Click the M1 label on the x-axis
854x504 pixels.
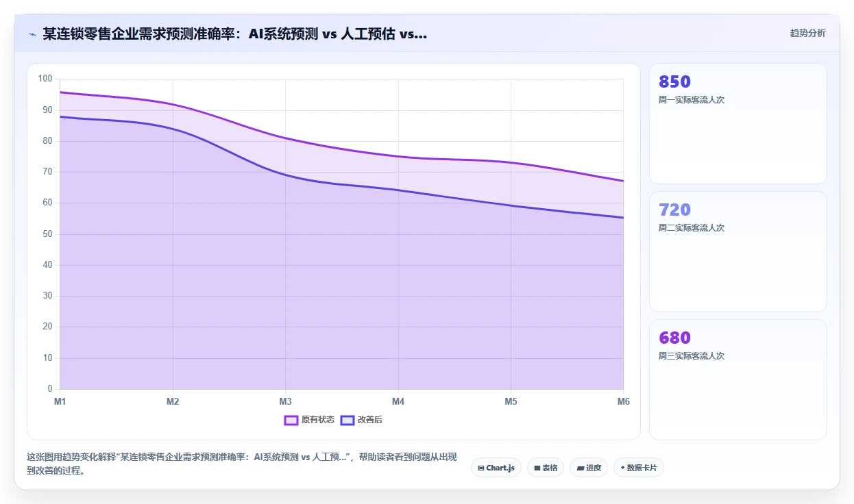pos(60,401)
